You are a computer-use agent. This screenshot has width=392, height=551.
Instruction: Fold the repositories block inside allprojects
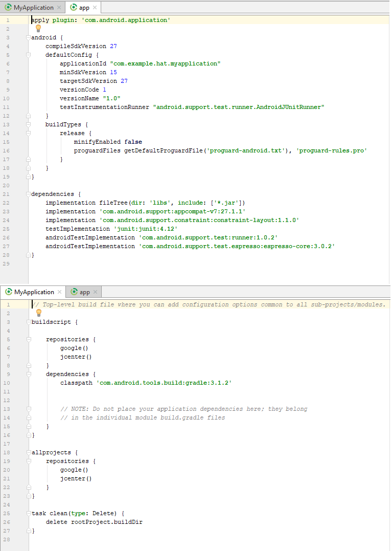tap(29, 461)
